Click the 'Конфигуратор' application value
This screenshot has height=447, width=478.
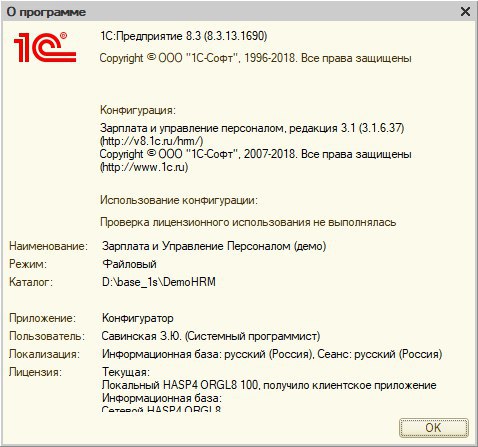[138, 318]
